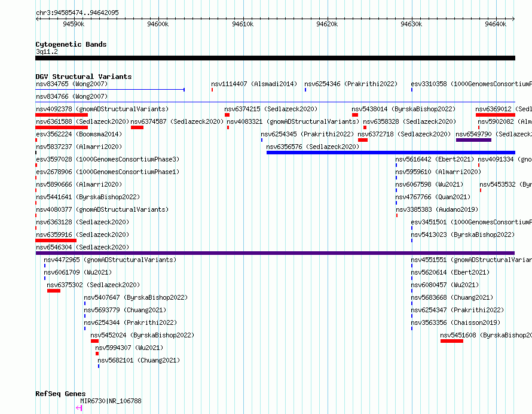Image resolution: width=532 pixels, height=414 pixels.
Task: Click nsv5890666 (Almarri2020) label
Action: coord(79,184)
